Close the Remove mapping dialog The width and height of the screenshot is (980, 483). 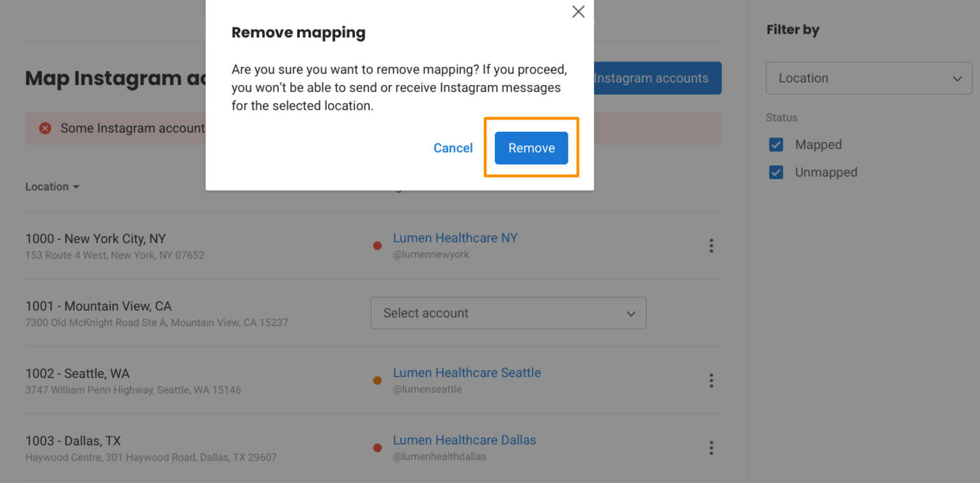(578, 12)
